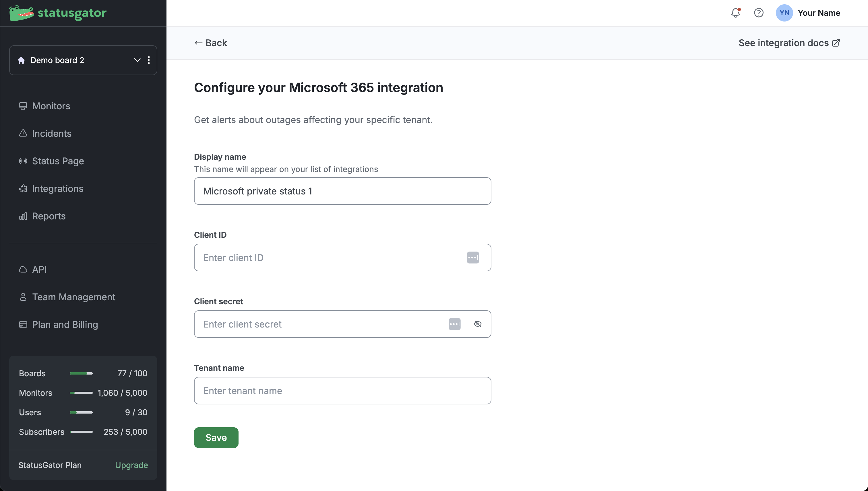
Task: Open the help question mark icon
Action: pyautogui.click(x=758, y=13)
